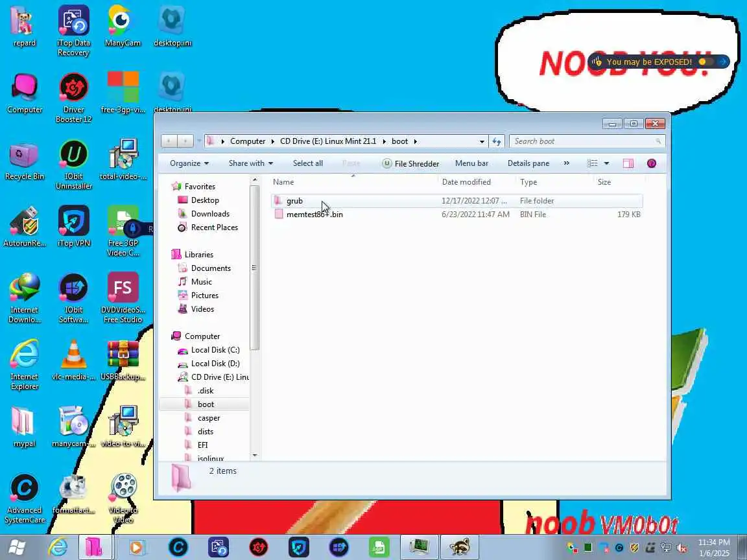Click CD Drive (E:) Linux Mint breadcrumb
This screenshot has width=747, height=560.
pos(327,141)
